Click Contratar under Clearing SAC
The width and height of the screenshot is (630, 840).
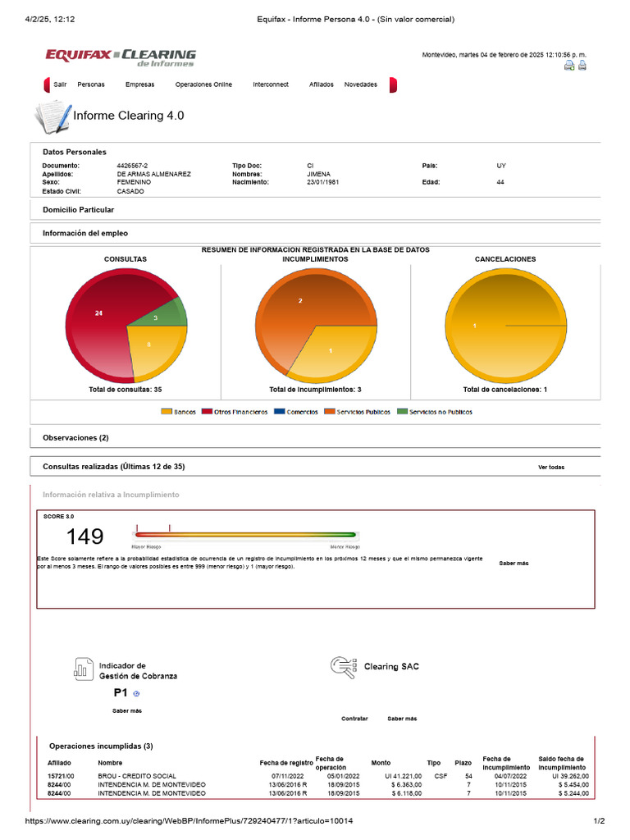point(354,719)
